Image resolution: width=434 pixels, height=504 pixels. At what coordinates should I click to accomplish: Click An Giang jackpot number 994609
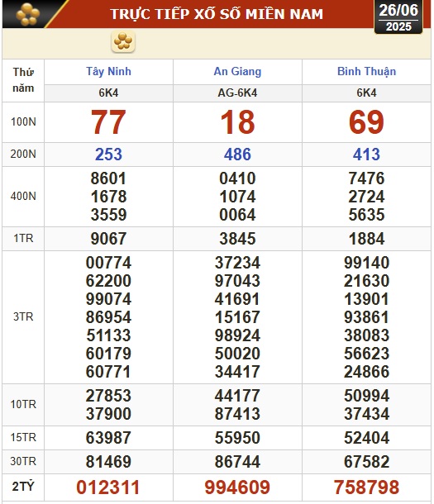(237, 487)
